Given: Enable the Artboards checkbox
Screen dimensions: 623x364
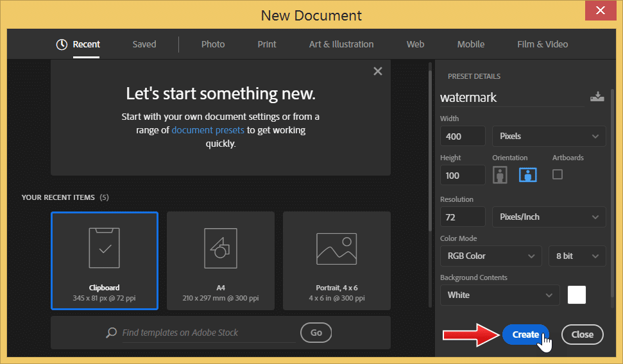Looking at the screenshot, I should click(557, 174).
